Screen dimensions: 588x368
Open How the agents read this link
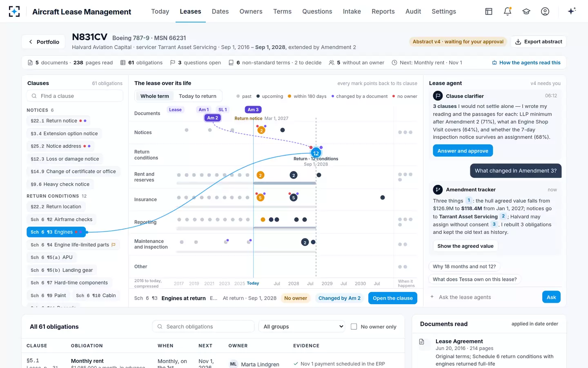(x=526, y=63)
